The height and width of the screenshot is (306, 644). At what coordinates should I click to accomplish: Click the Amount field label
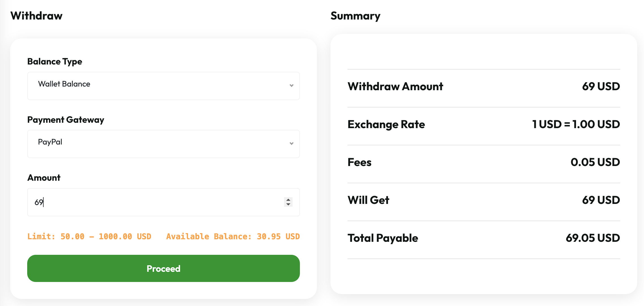pos(44,178)
